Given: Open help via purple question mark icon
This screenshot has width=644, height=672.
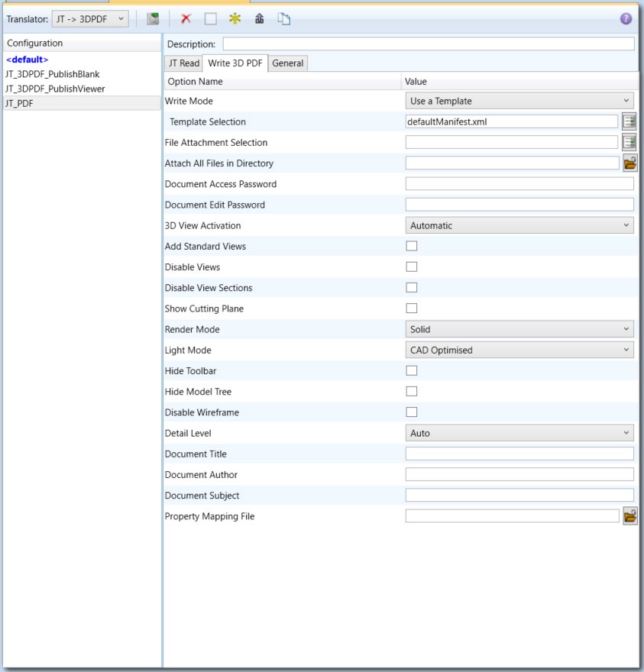Looking at the screenshot, I should click(x=626, y=19).
